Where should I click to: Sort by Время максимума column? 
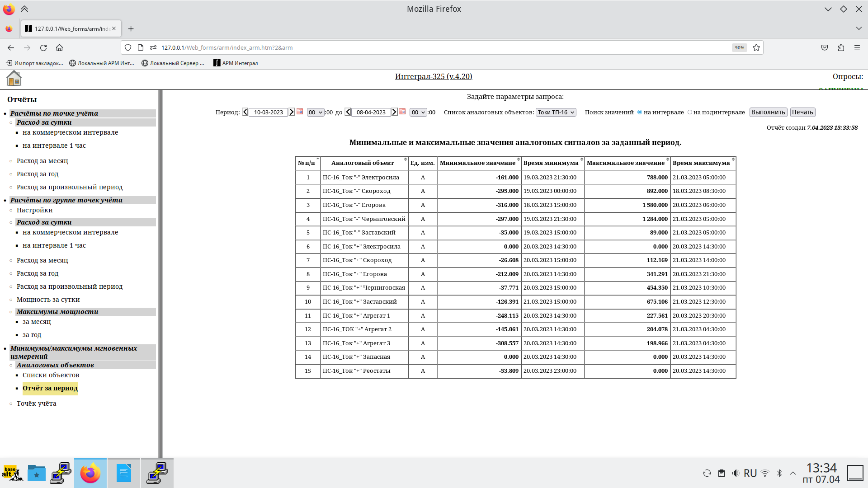pos(703,163)
